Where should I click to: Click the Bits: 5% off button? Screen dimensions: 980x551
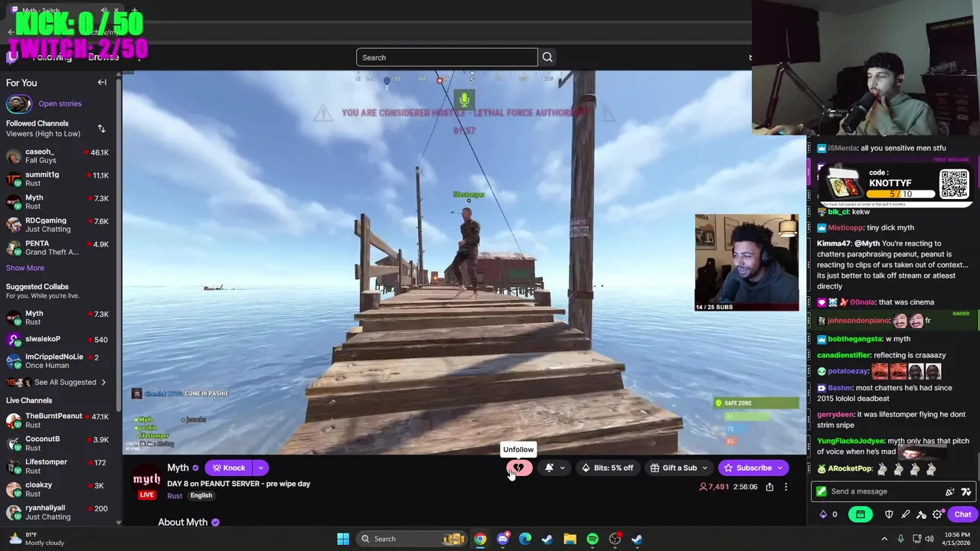pyautogui.click(x=607, y=468)
